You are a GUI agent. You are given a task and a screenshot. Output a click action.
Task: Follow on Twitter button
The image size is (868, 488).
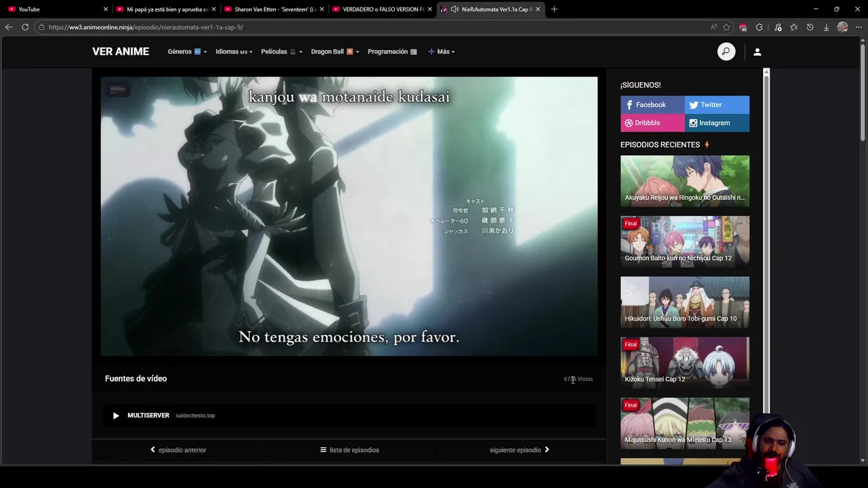click(717, 104)
